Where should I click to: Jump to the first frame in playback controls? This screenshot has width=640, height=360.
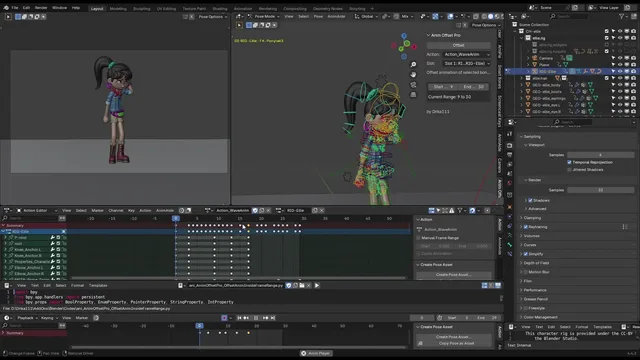point(240,318)
